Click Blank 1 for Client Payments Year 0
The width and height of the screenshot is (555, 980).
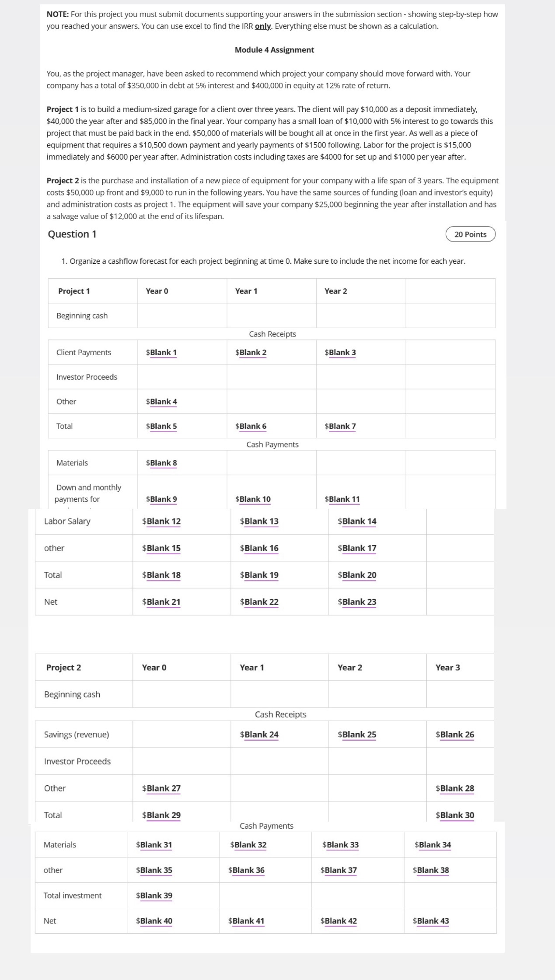163,353
